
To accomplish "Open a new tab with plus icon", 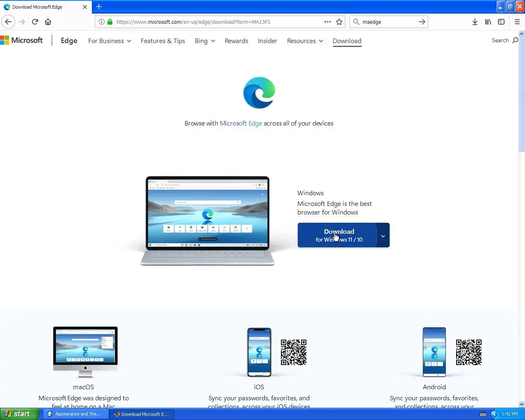I will [99, 7].
